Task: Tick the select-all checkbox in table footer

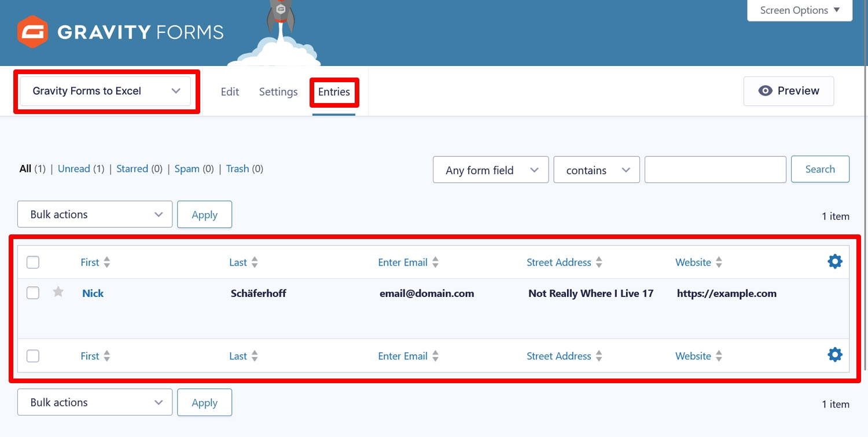Action: tap(33, 356)
